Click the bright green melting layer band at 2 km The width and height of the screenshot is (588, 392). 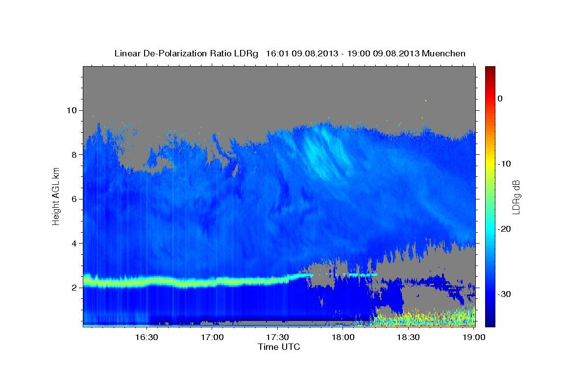(186, 282)
